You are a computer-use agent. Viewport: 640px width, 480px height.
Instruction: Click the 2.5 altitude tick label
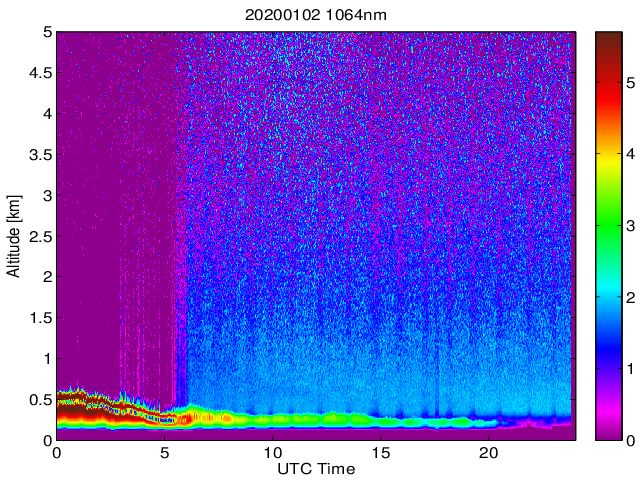pyautogui.click(x=41, y=236)
